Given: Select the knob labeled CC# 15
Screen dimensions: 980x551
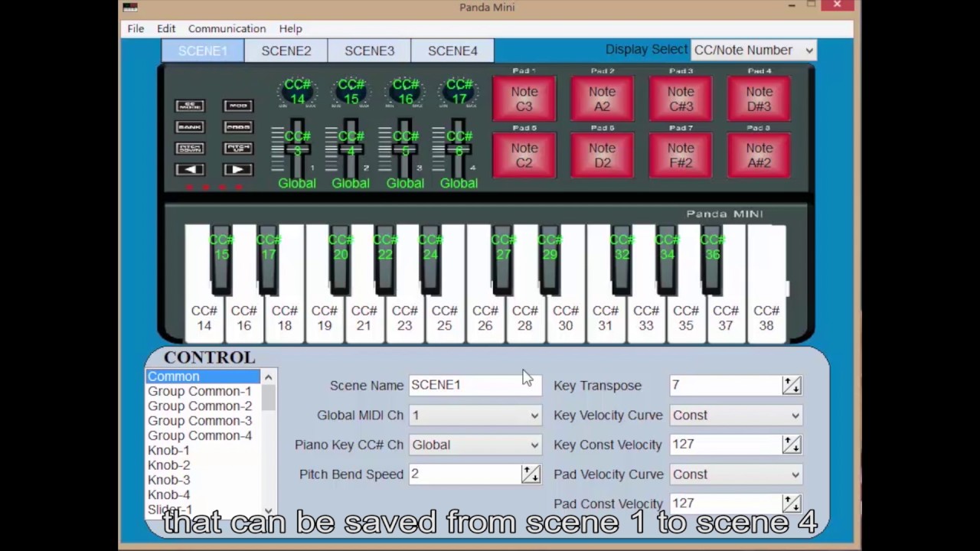Looking at the screenshot, I should (351, 92).
